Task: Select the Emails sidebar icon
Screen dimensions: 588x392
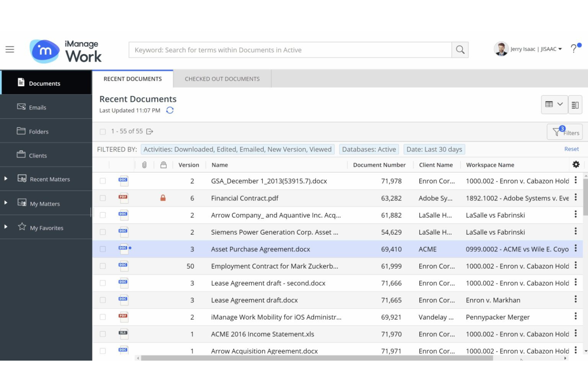Action: [x=22, y=107]
